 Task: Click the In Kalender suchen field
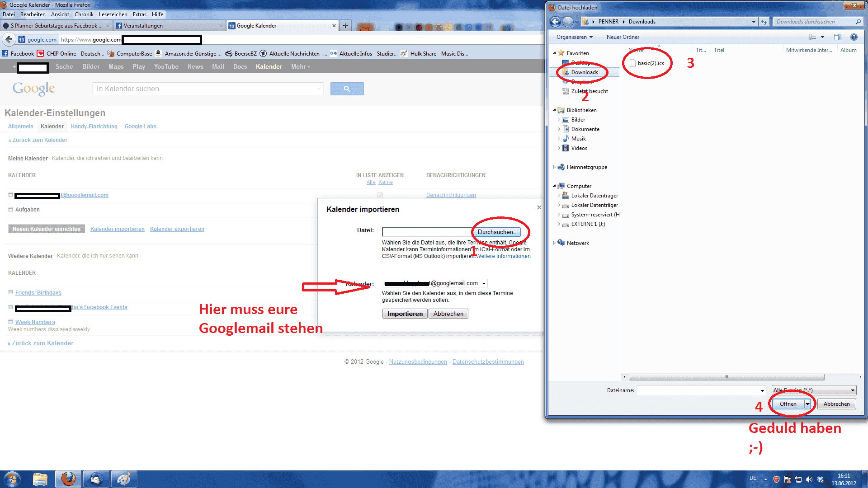(207, 89)
